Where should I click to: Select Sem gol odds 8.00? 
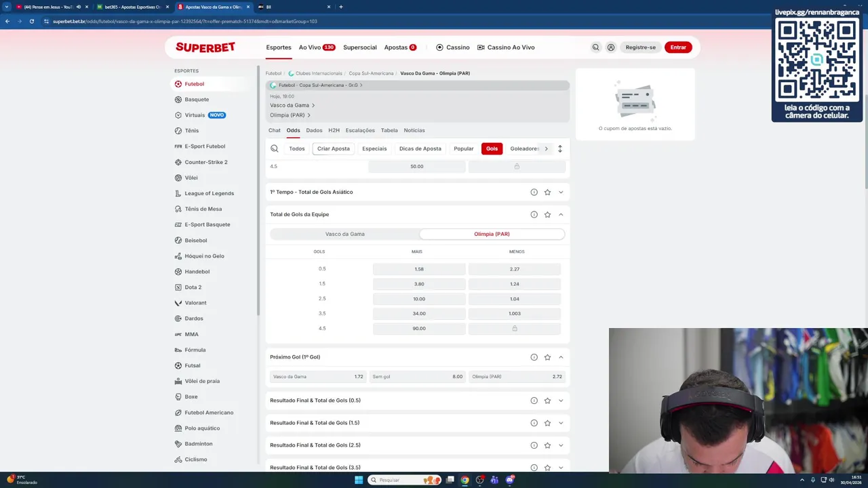(417, 377)
